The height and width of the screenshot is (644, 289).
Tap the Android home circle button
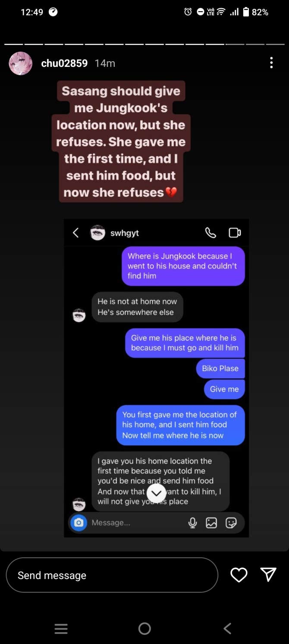[x=144, y=628]
